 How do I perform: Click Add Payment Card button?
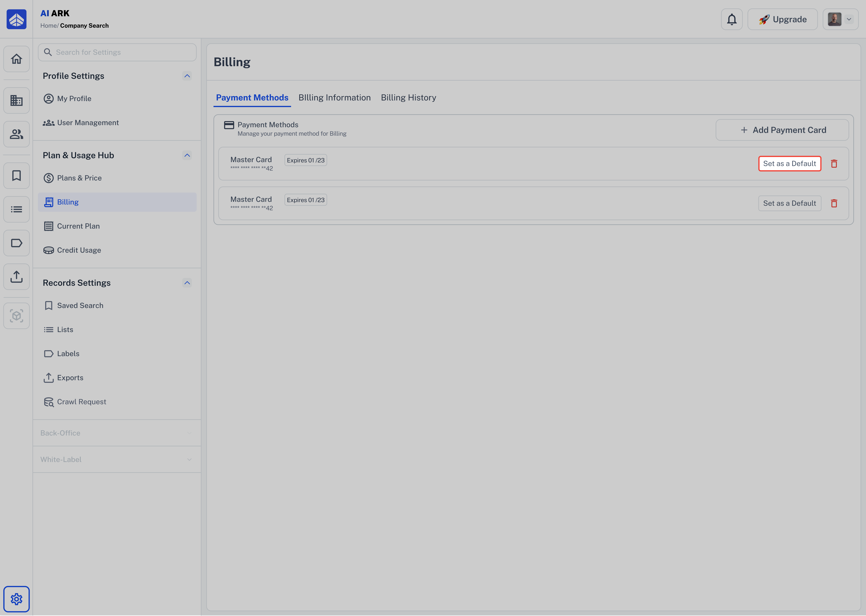coord(782,130)
